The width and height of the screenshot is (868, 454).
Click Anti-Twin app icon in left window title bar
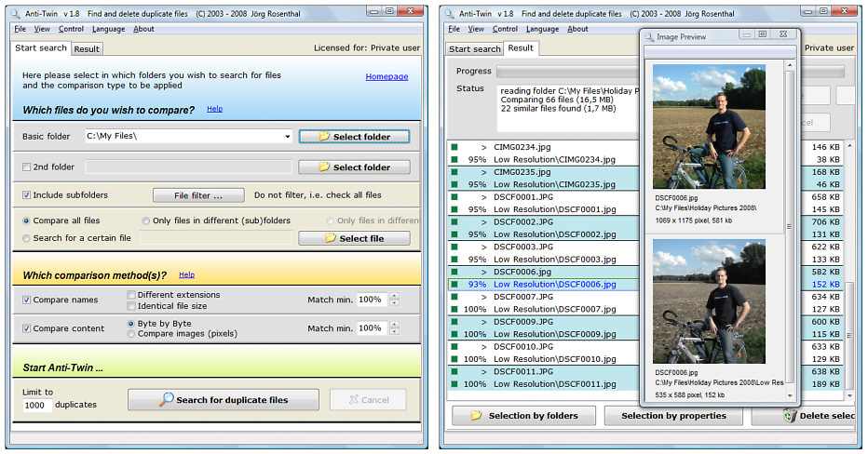point(16,13)
